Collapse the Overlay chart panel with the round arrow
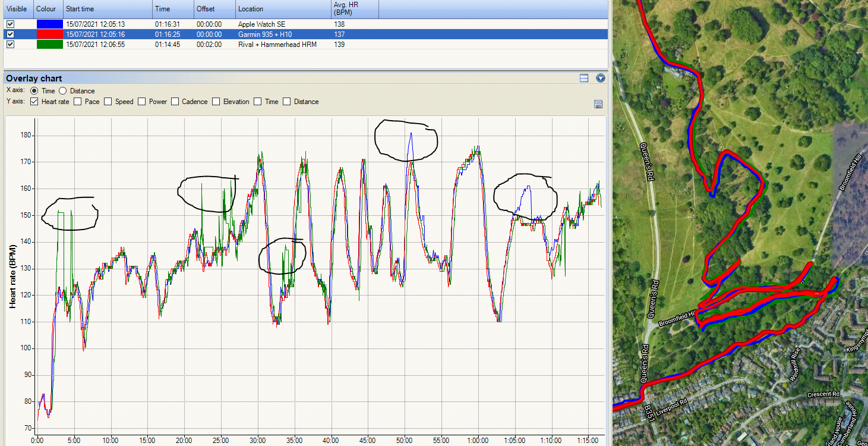Image resolution: width=868 pixels, height=446 pixels. tap(601, 78)
